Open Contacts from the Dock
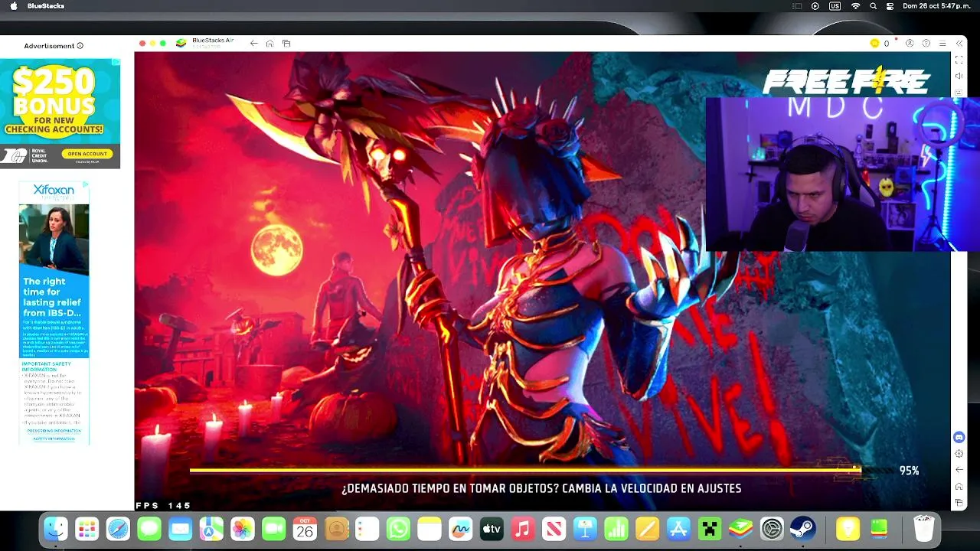The width and height of the screenshot is (980, 551). [x=336, y=529]
